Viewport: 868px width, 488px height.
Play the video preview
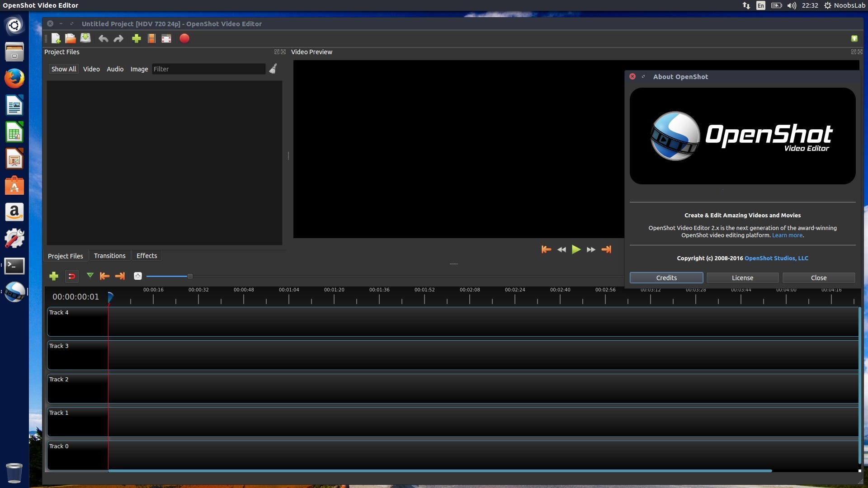click(576, 249)
